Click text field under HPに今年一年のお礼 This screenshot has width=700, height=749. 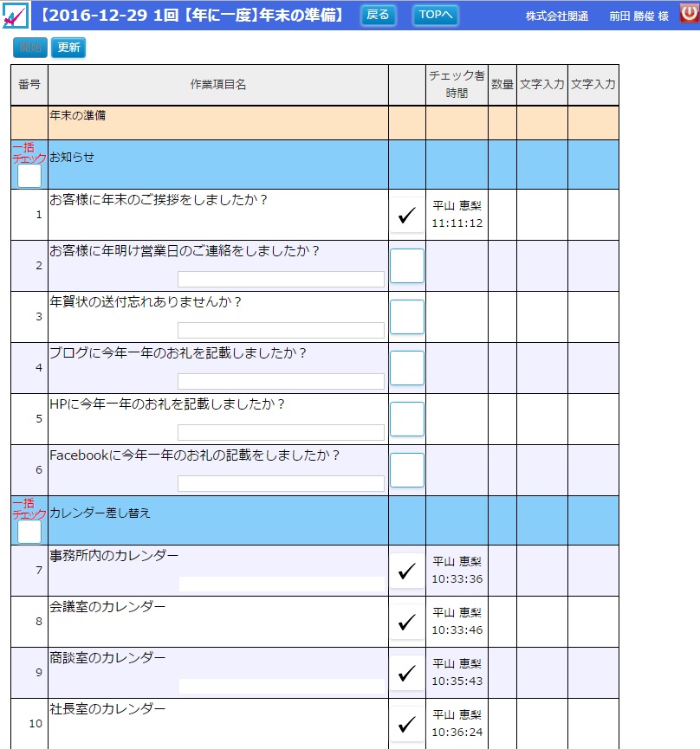(281, 433)
